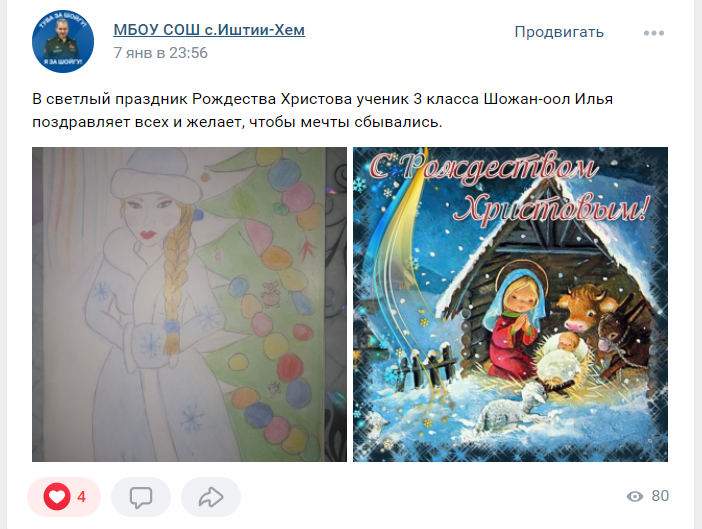The height and width of the screenshot is (529, 702).
Task: Open the round community avatar image
Action: (63, 41)
